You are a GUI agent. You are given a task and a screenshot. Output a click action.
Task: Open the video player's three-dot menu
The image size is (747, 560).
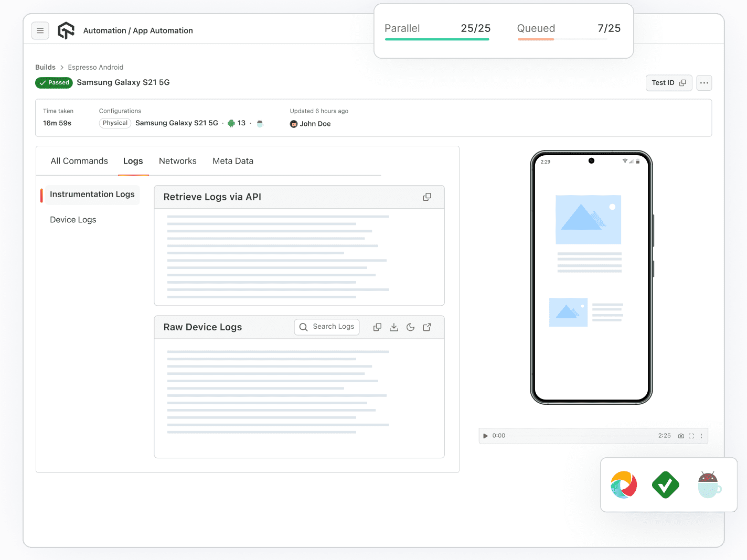pyautogui.click(x=701, y=436)
